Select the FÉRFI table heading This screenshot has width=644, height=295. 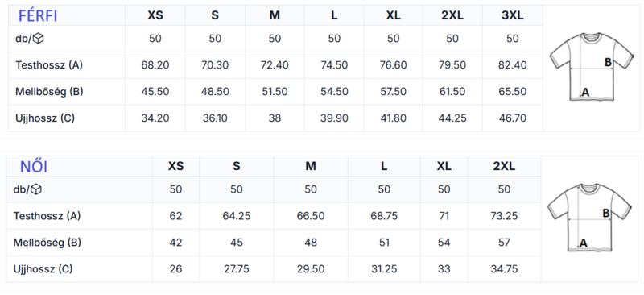(x=38, y=15)
